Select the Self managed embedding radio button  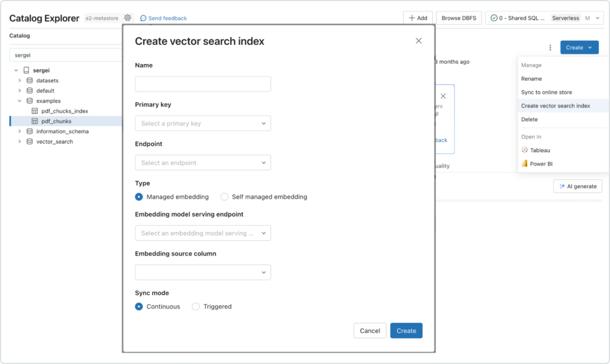pyautogui.click(x=225, y=197)
